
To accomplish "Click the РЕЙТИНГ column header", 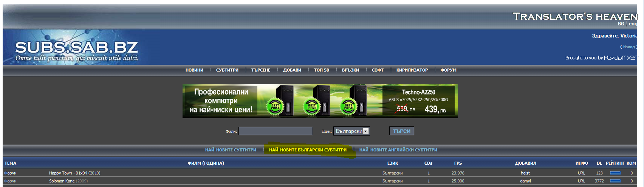I will click(615, 163).
